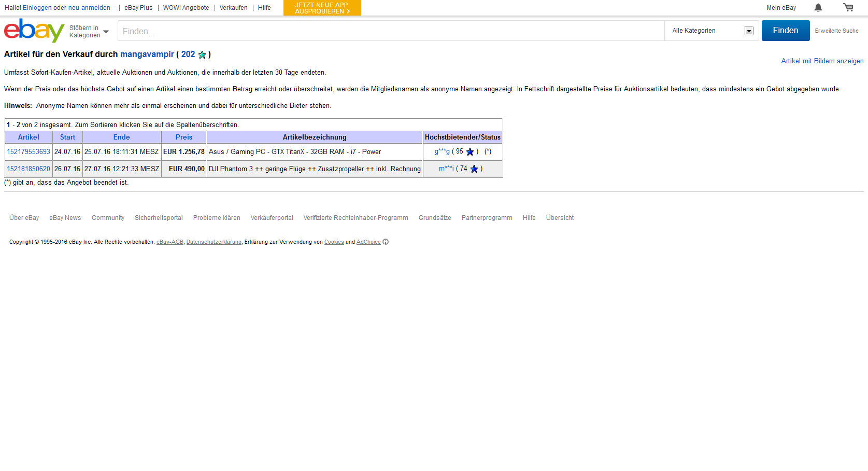Click the eBay logo
This screenshot has width=868, height=471.
(34, 31)
